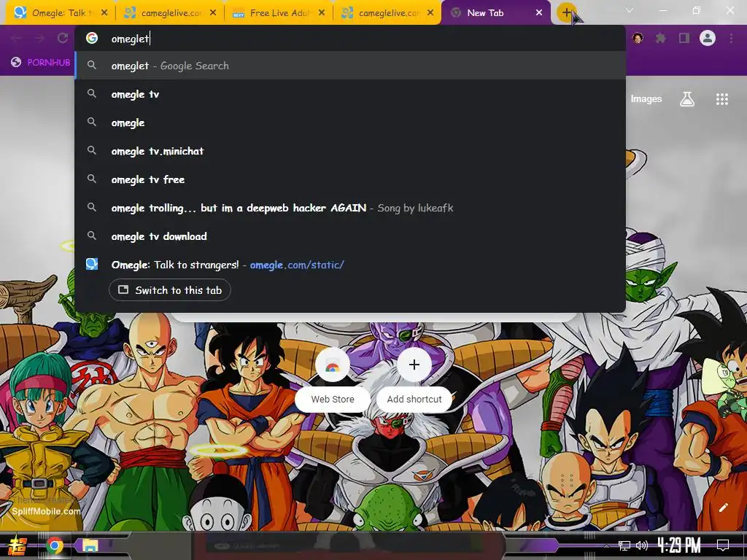Customize Chrome with pencil icon
Viewport: 747px width, 560px height.
coord(723,507)
